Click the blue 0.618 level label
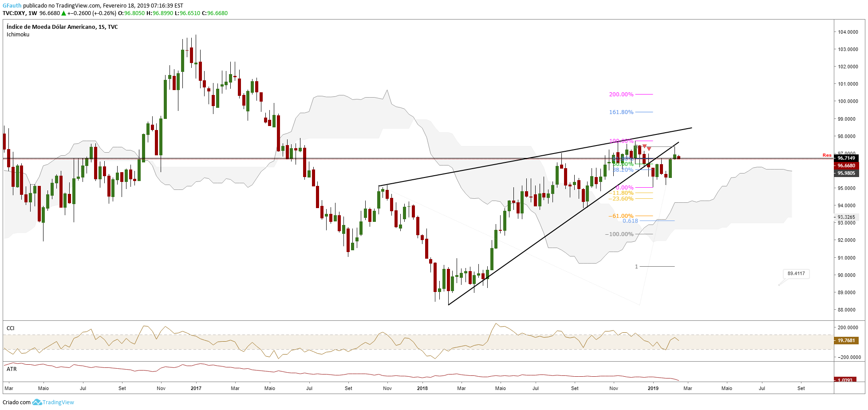Image resolution: width=868 pixels, height=410 pixels. tap(630, 221)
